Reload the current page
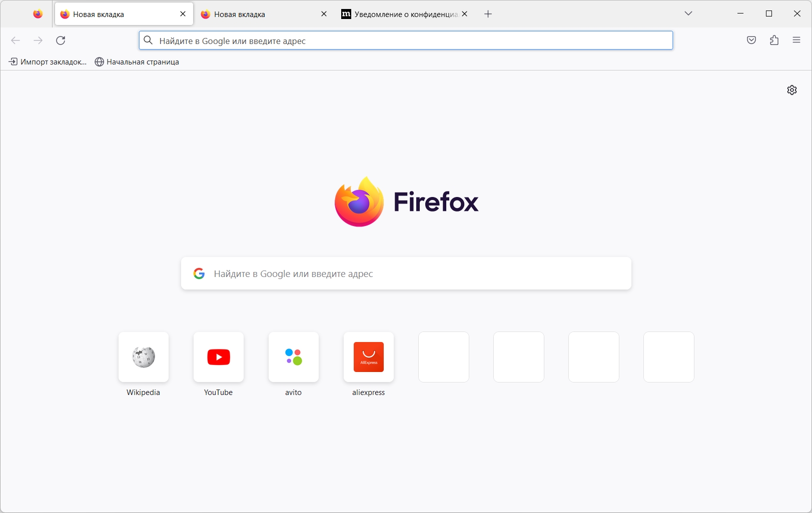 [x=61, y=40]
